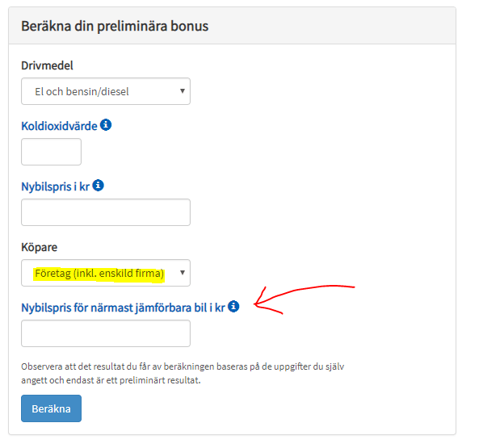483x448 pixels.
Task: Click the blue Beräkna button
Action: [51, 408]
